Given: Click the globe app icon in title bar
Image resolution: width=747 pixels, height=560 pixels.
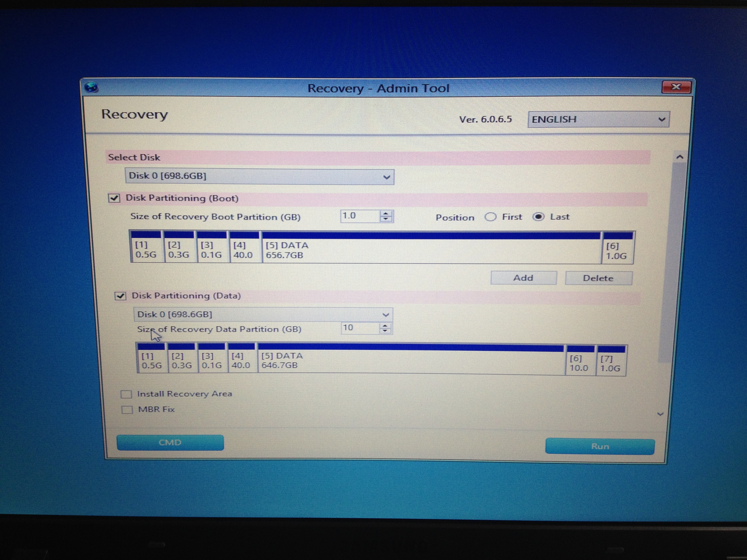Looking at the screenshot, I should (x=91, y=87).
